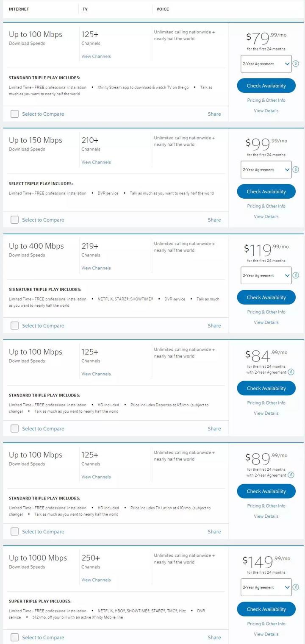Check Availability for TV Latino $89.99 plan
The image size is (305, 644).
coord(266,491)
